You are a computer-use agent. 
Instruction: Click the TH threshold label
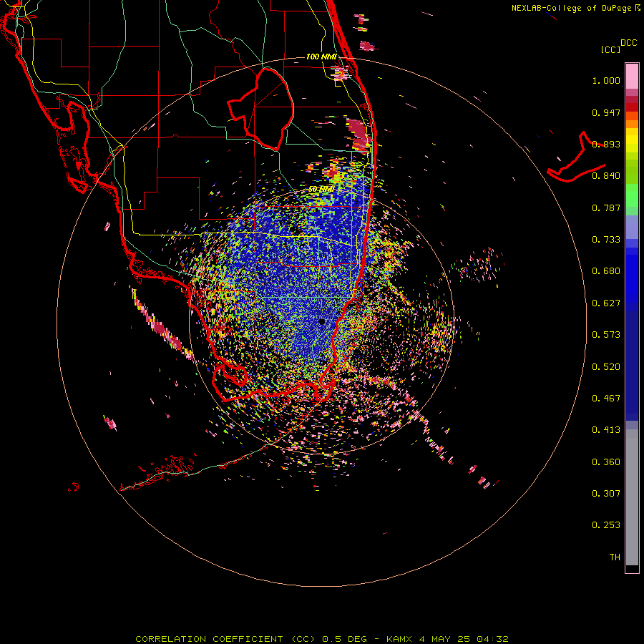(x=615, y=557)
